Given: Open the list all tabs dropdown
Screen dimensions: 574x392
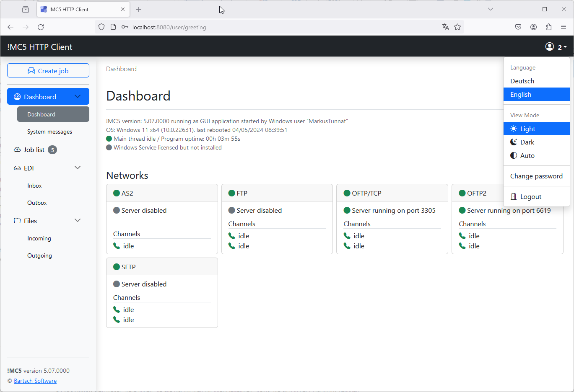Looking at the screenshot, I should click(x=490, y=9).
